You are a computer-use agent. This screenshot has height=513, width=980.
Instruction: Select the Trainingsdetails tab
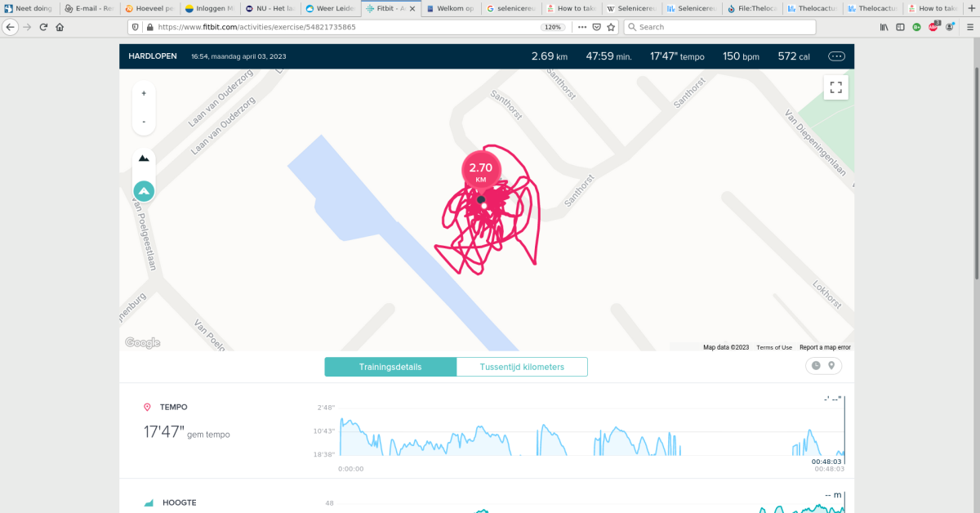390,366
